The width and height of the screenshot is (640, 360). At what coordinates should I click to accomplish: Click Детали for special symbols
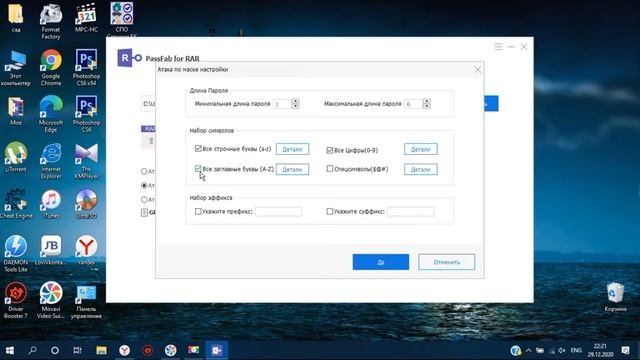coord(420,169)
